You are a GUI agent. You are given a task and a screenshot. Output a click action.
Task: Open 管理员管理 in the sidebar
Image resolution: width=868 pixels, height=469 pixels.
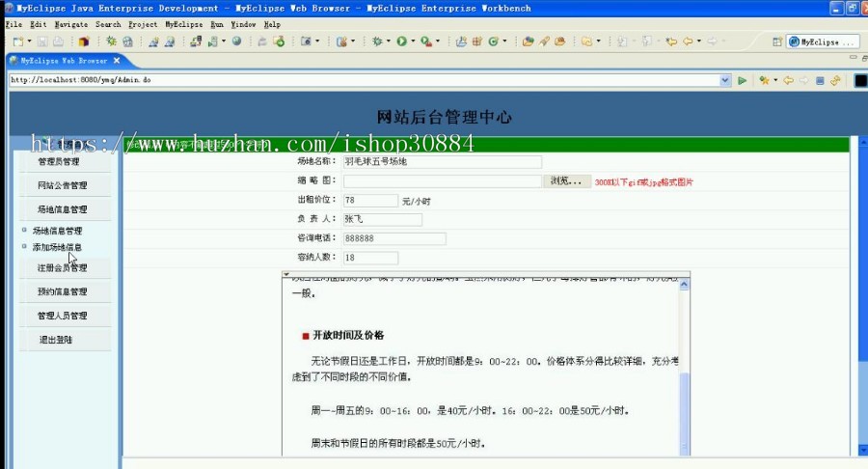(x=58, y=162)
